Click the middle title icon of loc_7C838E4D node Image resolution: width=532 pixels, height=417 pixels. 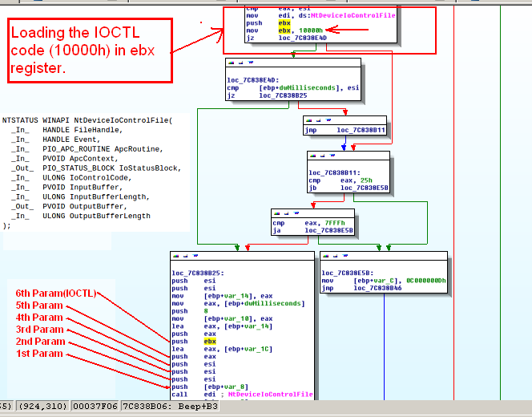(x=241, y=63)
